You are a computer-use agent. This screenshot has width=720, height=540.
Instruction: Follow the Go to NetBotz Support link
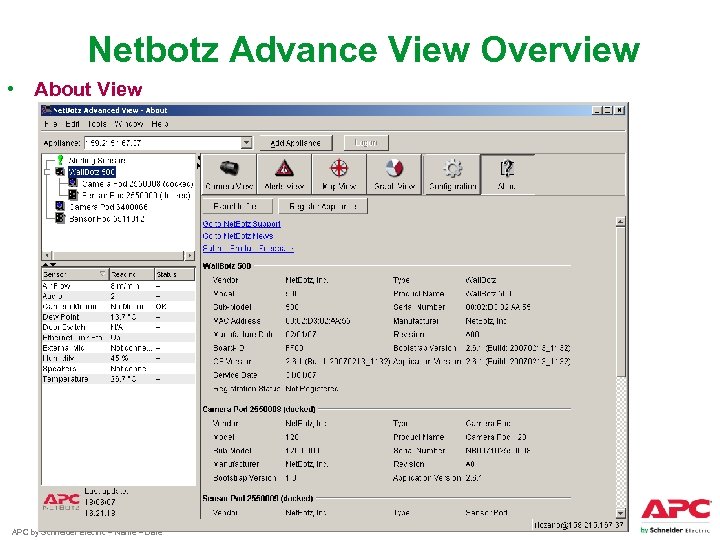(x=242, y=224)
